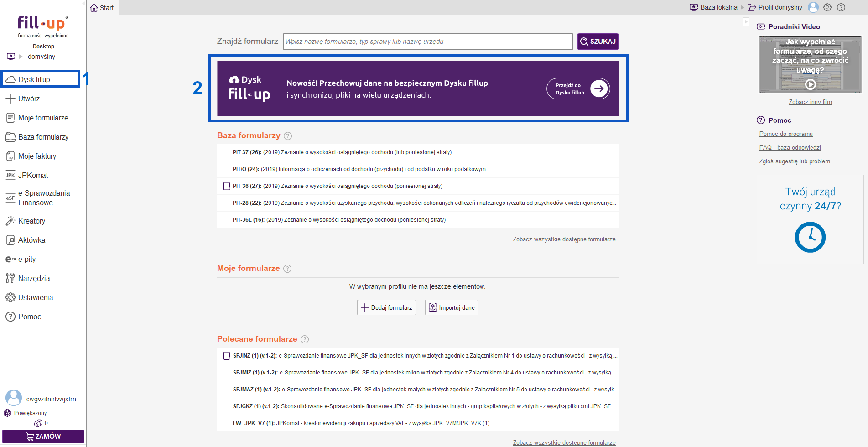Image resolution: width=868 pixels, height=447 pixels.
Task: Click Zobacz wszystkie dostępne formularze under Polecane formularze
Action: (x=564, y=443)
